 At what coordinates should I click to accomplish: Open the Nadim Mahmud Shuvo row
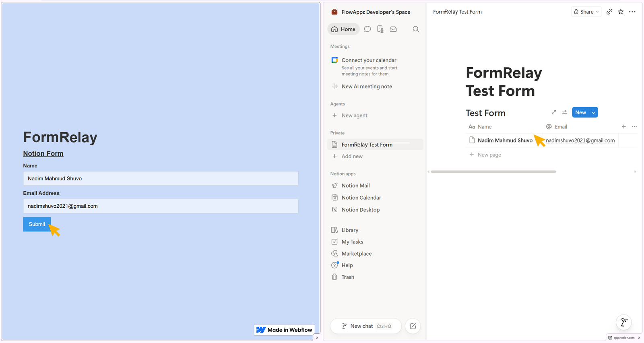click(505, 141)
